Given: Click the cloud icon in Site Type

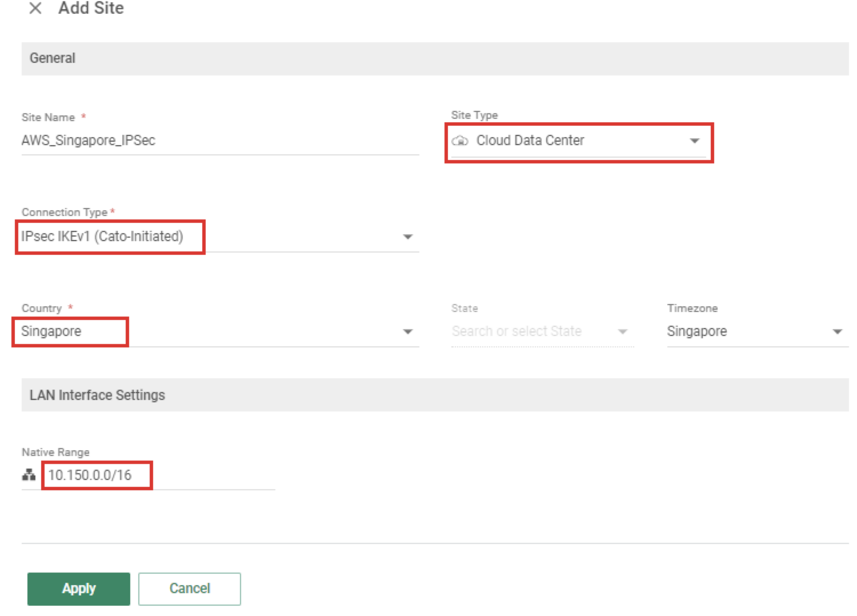Looking at the screenshot, I should 460,141.
